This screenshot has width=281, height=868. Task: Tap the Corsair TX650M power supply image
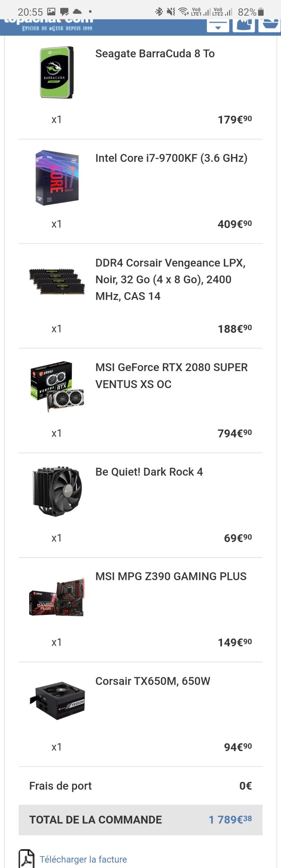57,701
